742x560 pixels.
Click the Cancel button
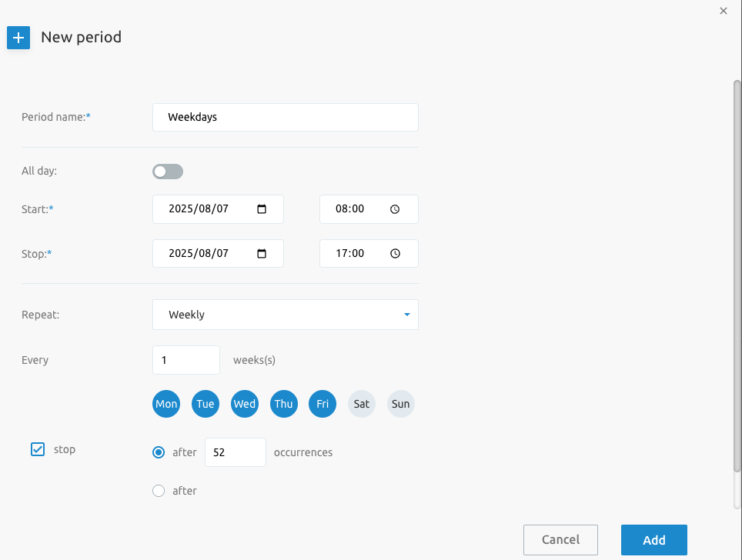[561, 540]
